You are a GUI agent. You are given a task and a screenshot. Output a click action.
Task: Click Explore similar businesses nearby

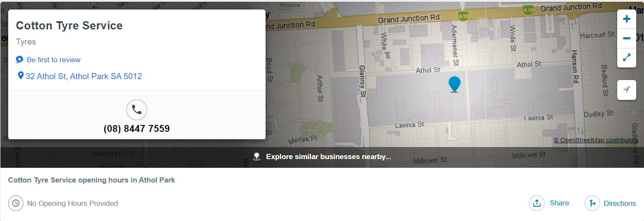pos(329,157)
